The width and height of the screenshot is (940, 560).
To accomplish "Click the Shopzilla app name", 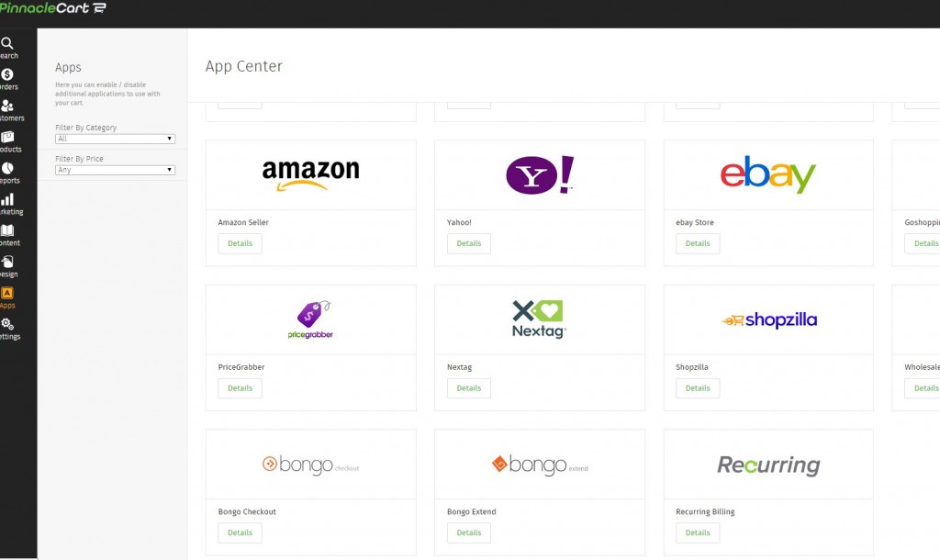I will point(692,367).
